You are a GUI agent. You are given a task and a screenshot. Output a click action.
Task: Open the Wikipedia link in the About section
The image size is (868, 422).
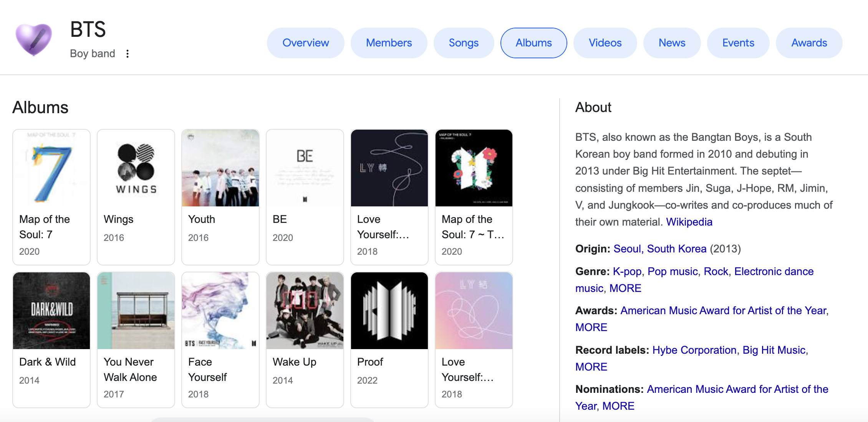point(689,222)
